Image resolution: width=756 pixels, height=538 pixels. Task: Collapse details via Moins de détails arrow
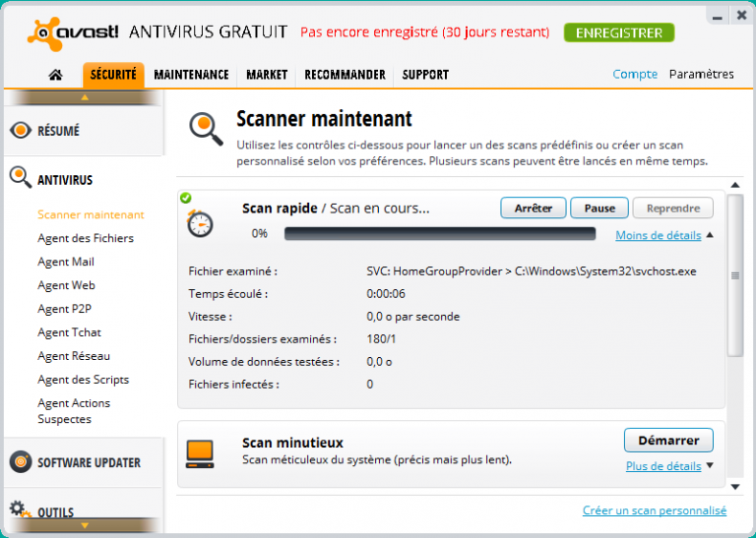point(710,235)
